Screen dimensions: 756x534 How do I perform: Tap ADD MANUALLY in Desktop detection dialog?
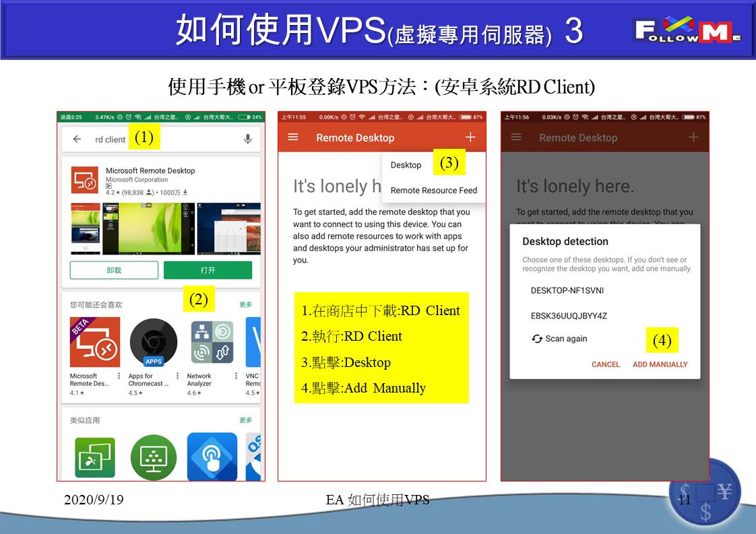point(660,364)
